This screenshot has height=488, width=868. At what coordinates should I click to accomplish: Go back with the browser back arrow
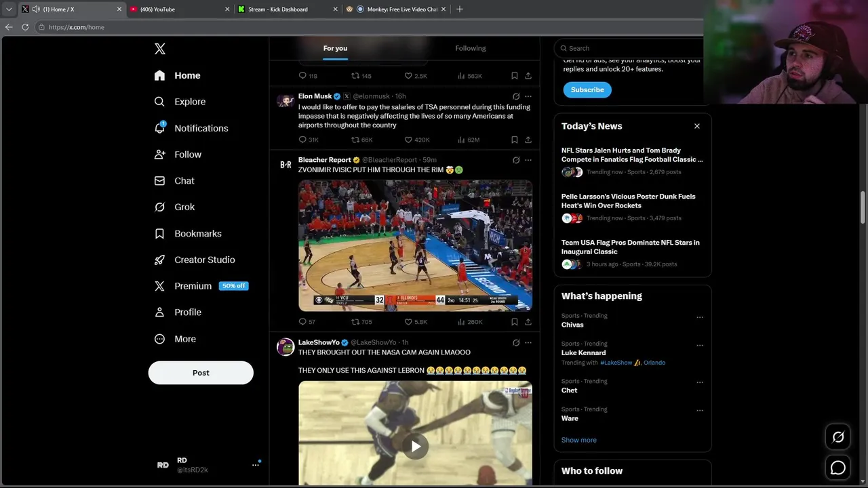(9, 27)
